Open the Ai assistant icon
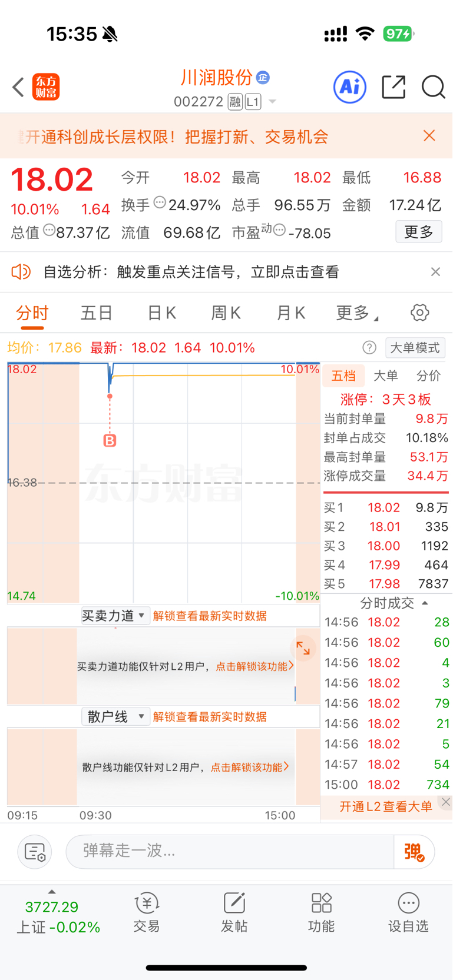This screenshot has width=453, height=980. point(350,87)
